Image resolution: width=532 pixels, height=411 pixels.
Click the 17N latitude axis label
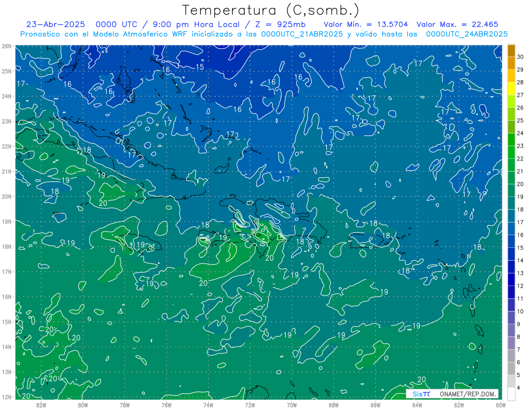tap(6, 272)
